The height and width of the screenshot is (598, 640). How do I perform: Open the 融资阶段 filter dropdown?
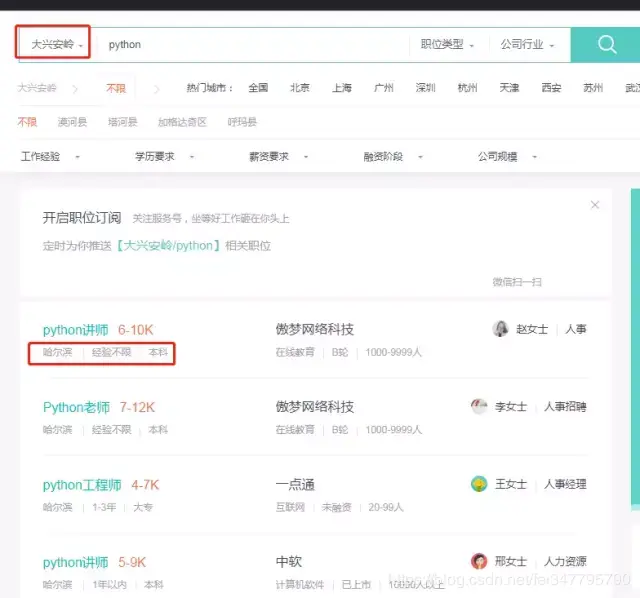[393, 156]
